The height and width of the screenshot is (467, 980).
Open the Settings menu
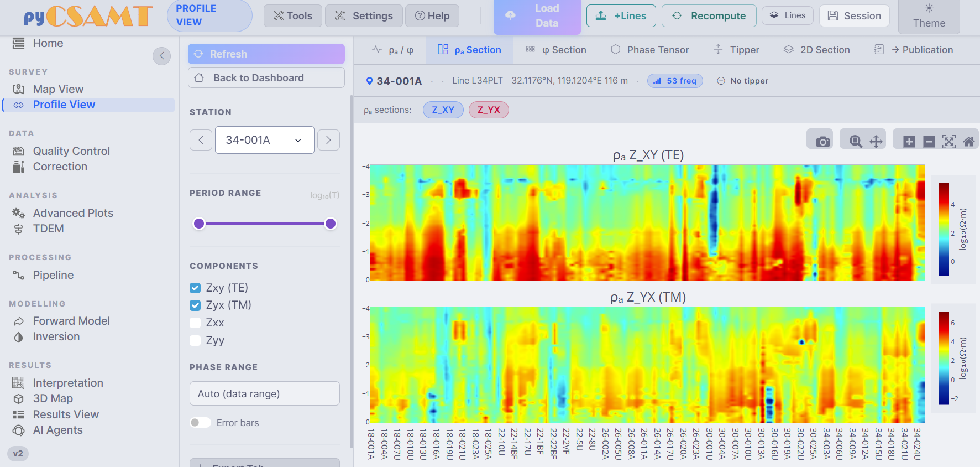click(364, 16)
